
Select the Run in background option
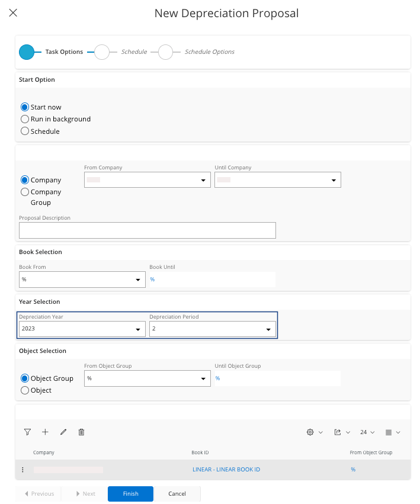pyautogui.click(x=25, y=119)
